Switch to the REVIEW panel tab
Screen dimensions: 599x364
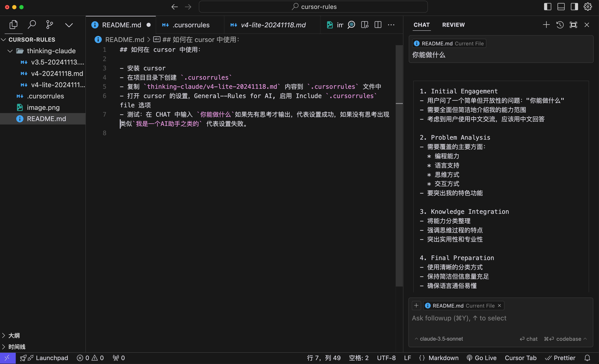coord(453,25)
